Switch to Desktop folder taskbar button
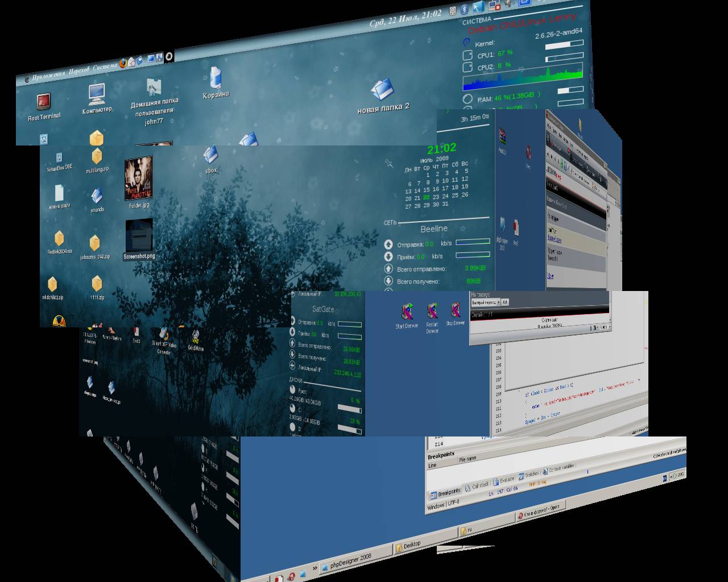The image size is (728, 582). pos(427,541)
